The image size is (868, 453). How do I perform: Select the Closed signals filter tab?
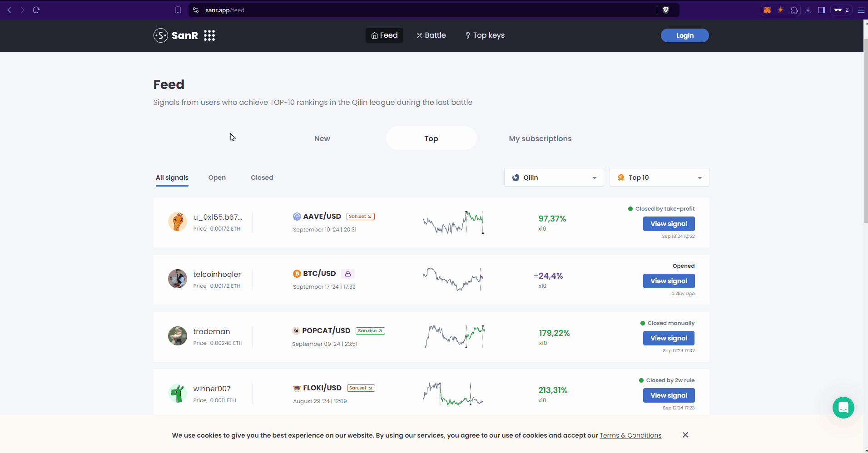click(x=262, y=177)
